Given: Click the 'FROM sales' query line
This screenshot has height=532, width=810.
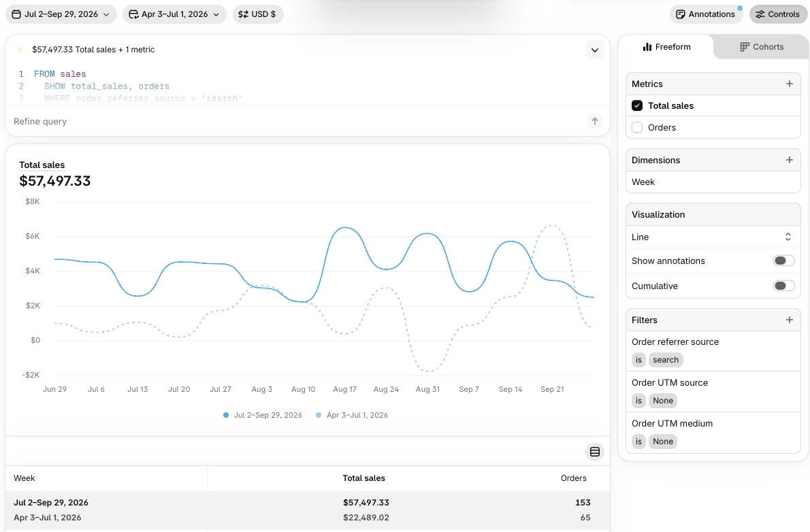Looking at the screenshot, I should (x=60, y=74).
